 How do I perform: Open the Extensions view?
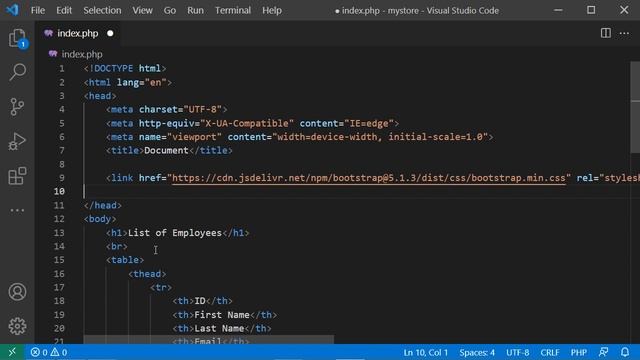pos(18,176)
